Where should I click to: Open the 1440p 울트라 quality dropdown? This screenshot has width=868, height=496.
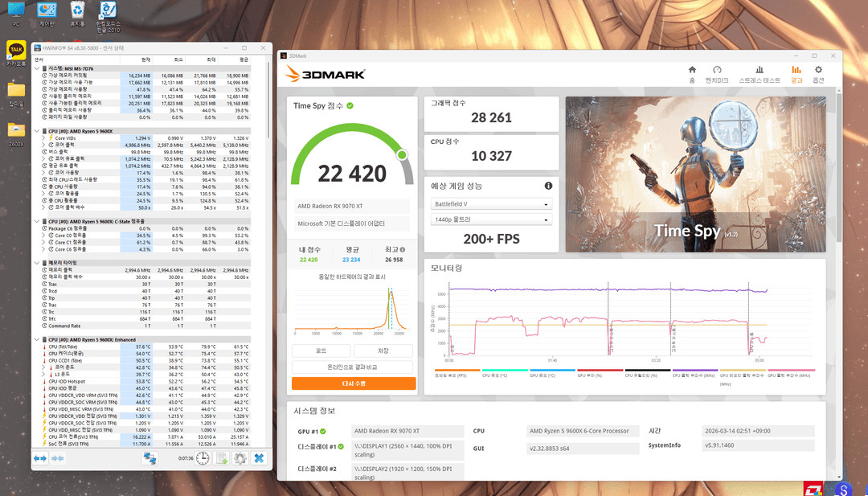tap(491, 219)
